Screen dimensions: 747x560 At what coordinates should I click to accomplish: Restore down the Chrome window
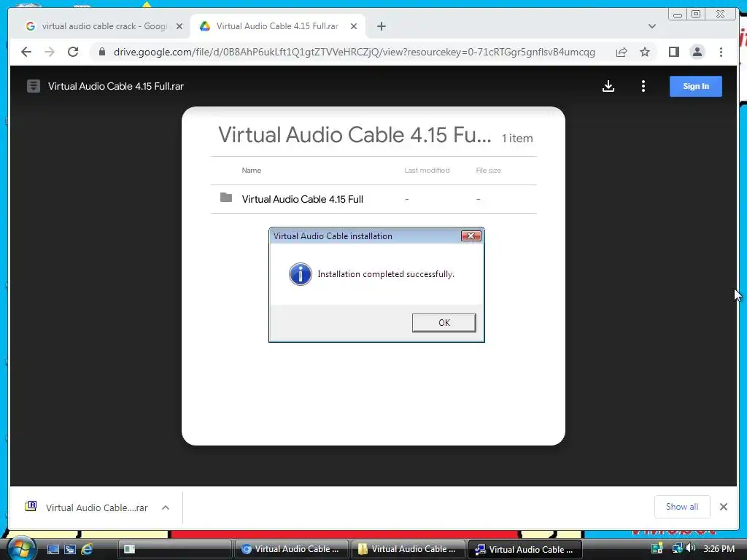pyautogui.click(x=695, y=15)
